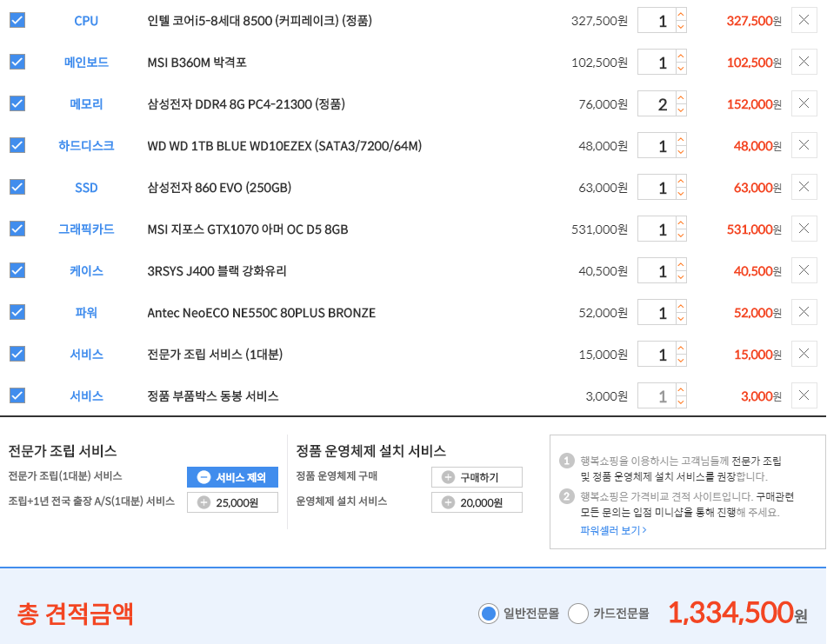This screenshot has width=827, height=644.
Task: Remove the CPU item with X icon
Action: pyautogui.click(x=804, y=20)
